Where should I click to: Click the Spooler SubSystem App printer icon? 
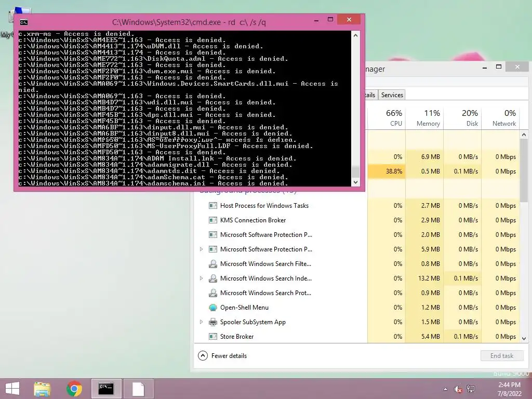212,322
